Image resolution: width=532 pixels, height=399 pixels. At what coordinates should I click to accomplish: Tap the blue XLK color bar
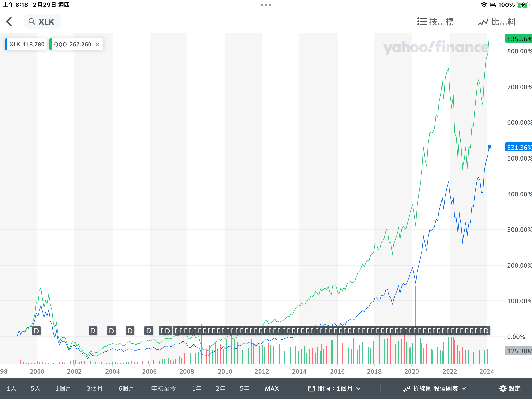click(x=6, y=44)
